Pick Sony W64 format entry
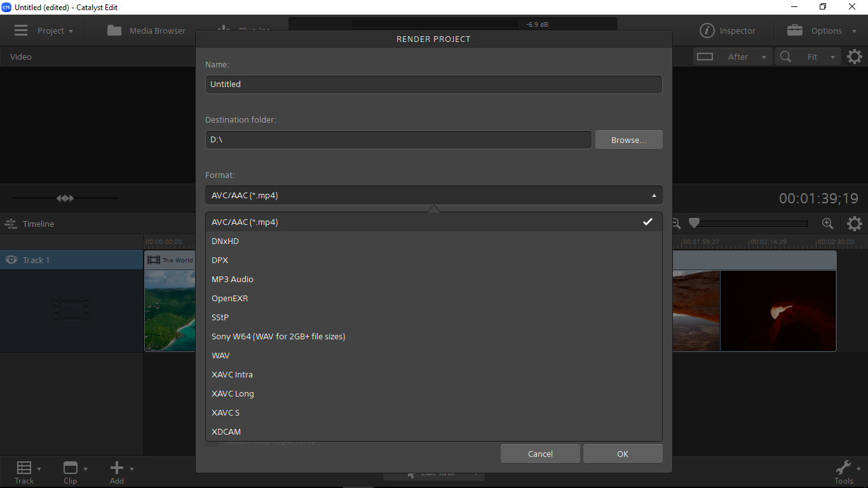This screenshot has height=488, width=868. [278, 336]
